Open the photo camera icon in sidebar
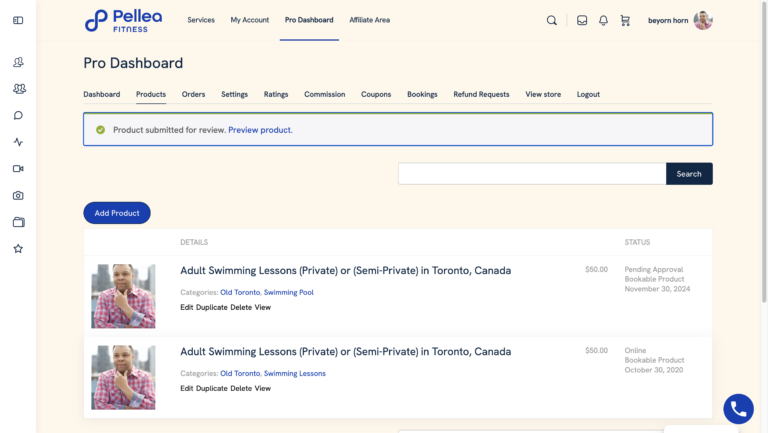Image resolution: width=768 pixels, height=433 pixels. tap(18, 195)
